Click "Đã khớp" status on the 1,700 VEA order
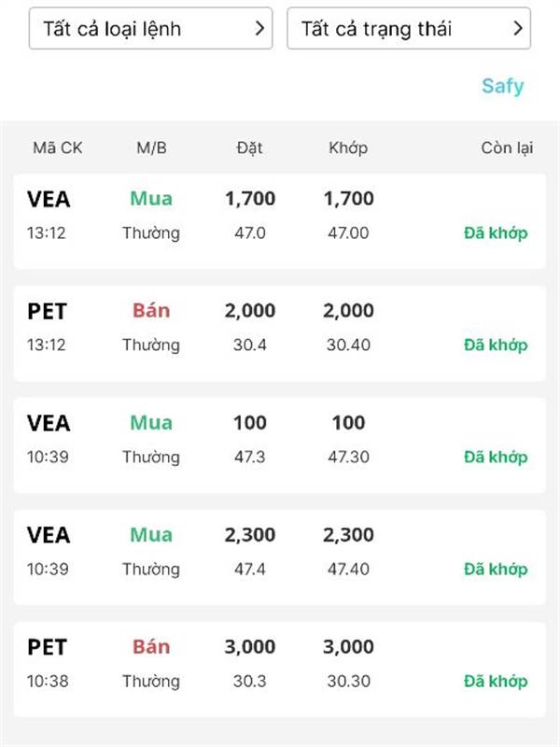Screen dimensions: 560x747 (x=495, y=233)
